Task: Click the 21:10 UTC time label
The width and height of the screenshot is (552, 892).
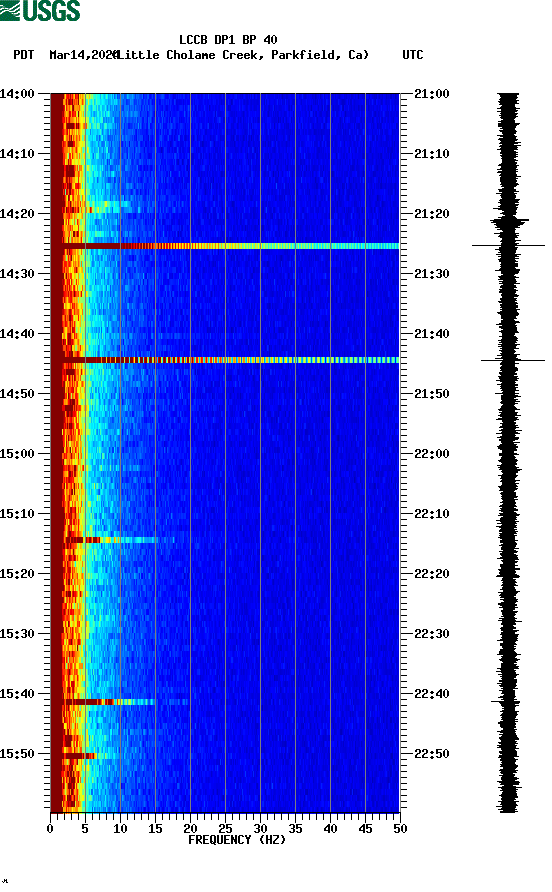Action: (432, 154)
